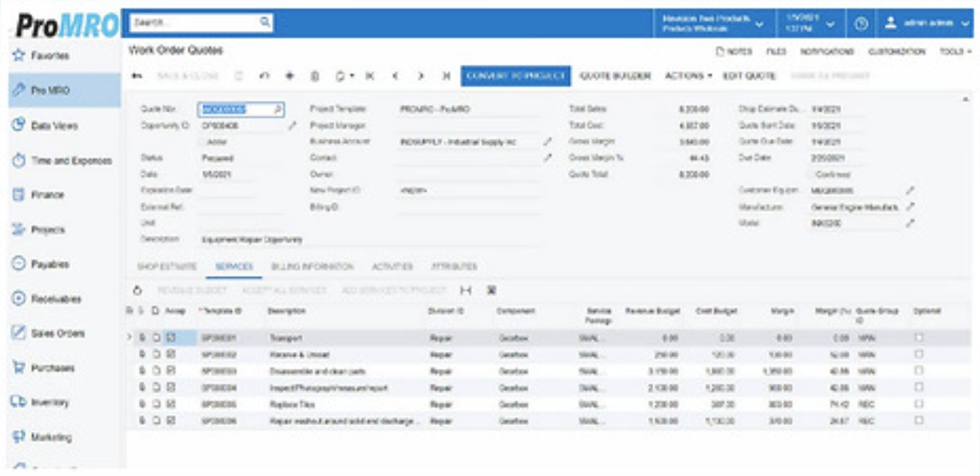Click the back arrow in the form toolbar
Image resolution: width=980 pixels, height=476 pixels.
click(137, 76)
